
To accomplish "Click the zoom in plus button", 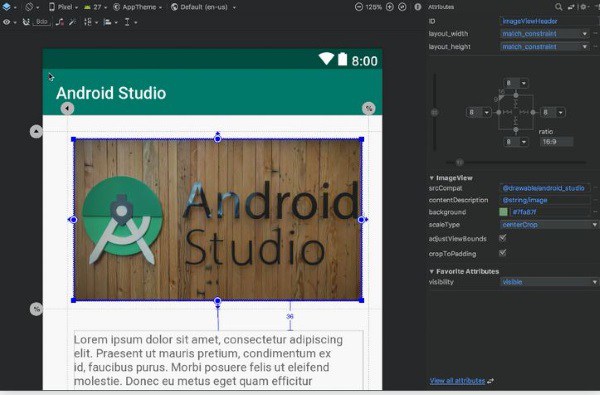I will point(390,7).
